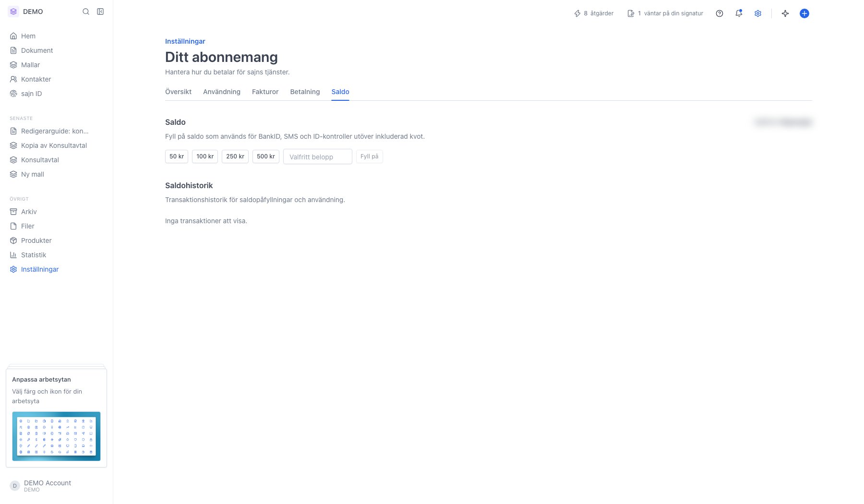Click the blue plus create button
Viewport: 864px width, 504px height.
coord(804,13)
